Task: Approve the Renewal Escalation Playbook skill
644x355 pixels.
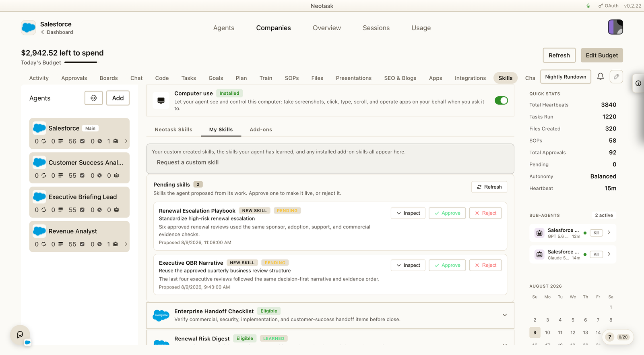Action: coord(447,213)
